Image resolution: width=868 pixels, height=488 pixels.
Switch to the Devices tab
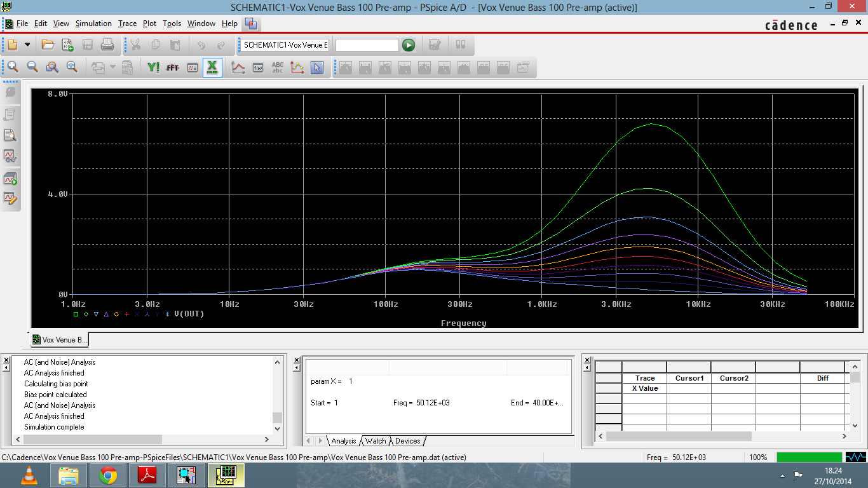coord(407,441)
